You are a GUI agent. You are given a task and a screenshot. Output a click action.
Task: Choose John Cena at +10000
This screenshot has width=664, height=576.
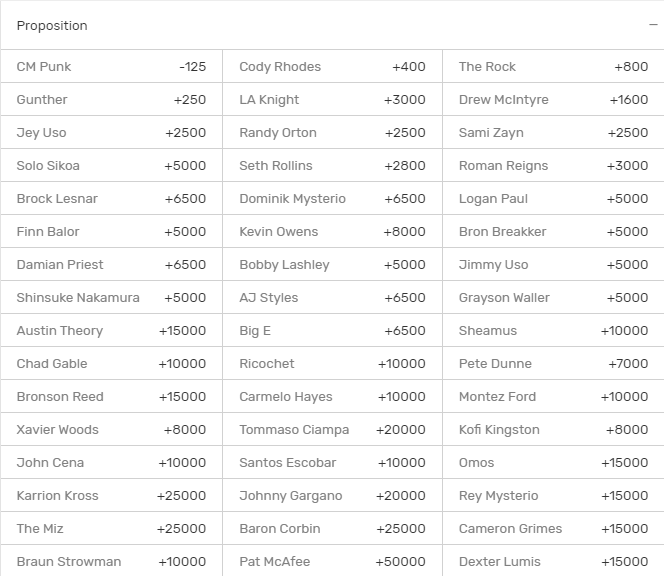tap(111, 463)
